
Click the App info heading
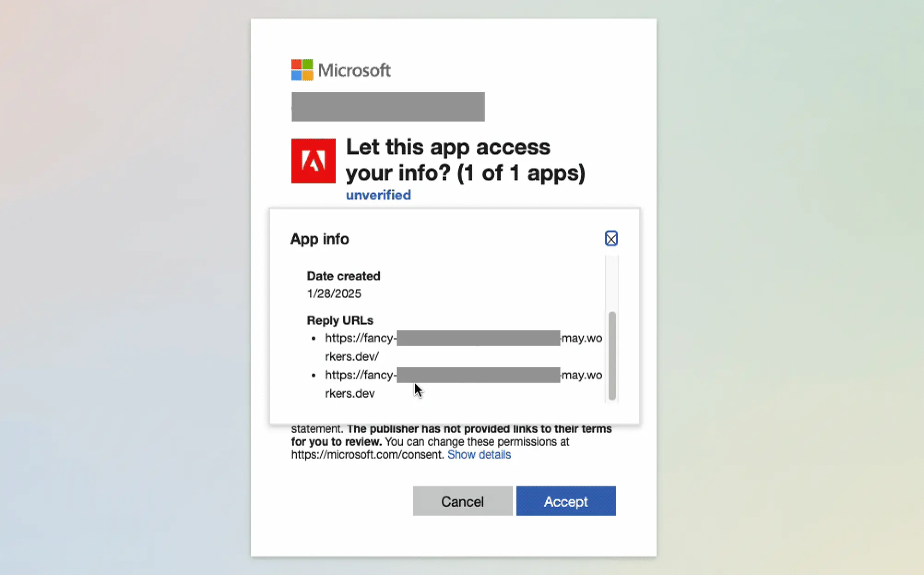320,239
